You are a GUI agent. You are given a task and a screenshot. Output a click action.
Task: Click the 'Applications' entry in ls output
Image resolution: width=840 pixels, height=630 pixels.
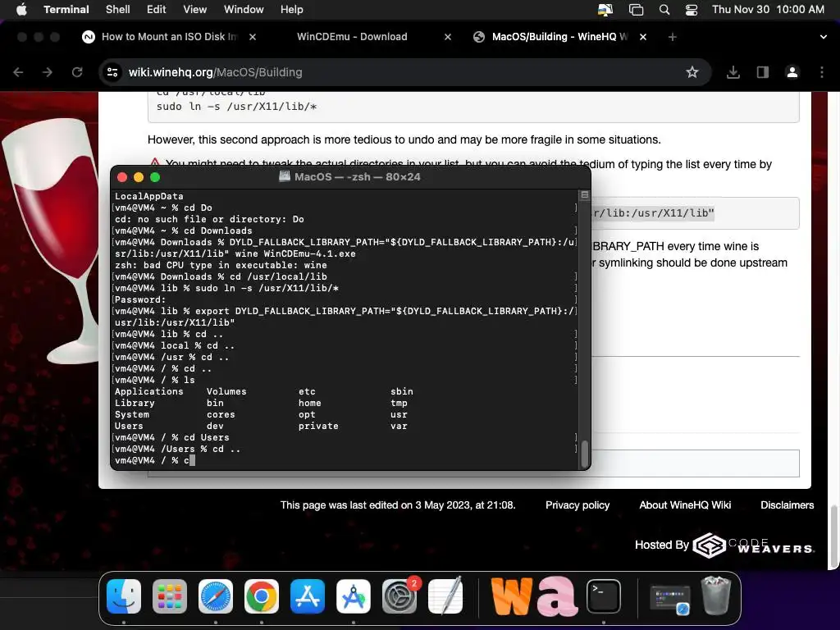(x=149, y=391)
